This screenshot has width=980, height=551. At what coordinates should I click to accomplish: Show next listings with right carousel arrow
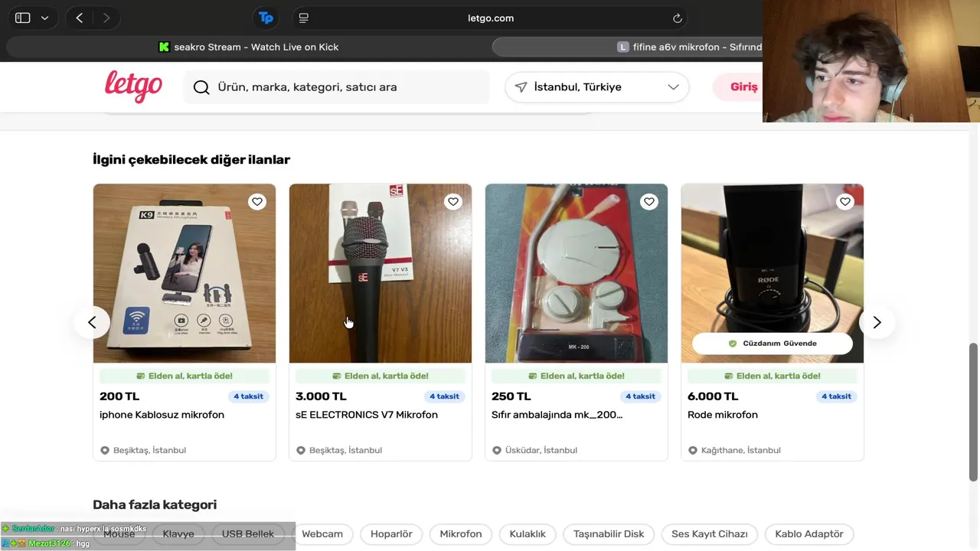tap(877, 322)
